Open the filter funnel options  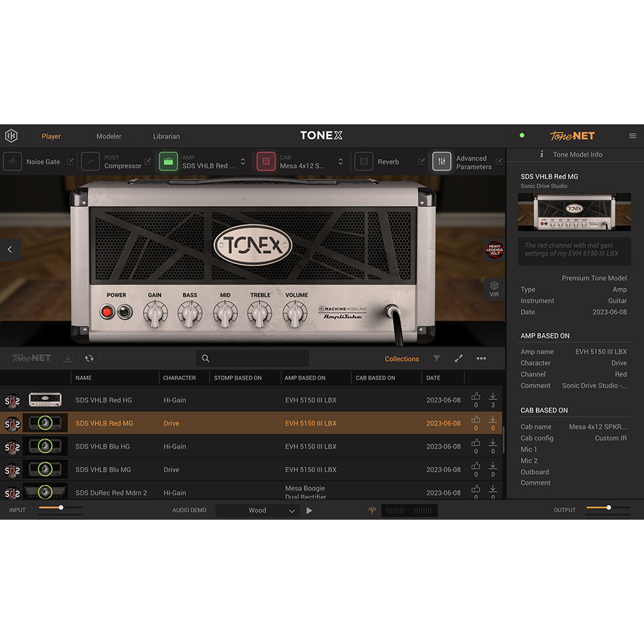tap(437, 359)
